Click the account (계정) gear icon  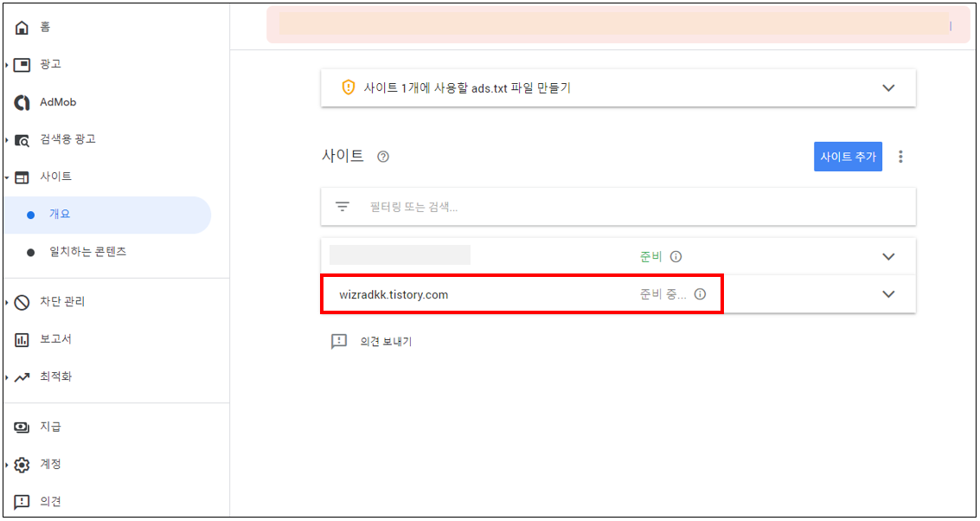(22, 466)
